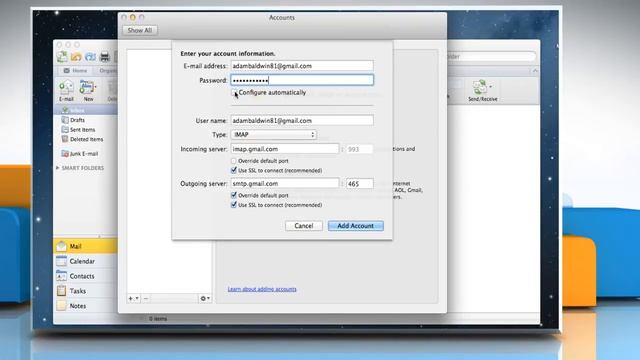Toggle Override default port for incoming server

pyautogui.click(x=233, y=161)
